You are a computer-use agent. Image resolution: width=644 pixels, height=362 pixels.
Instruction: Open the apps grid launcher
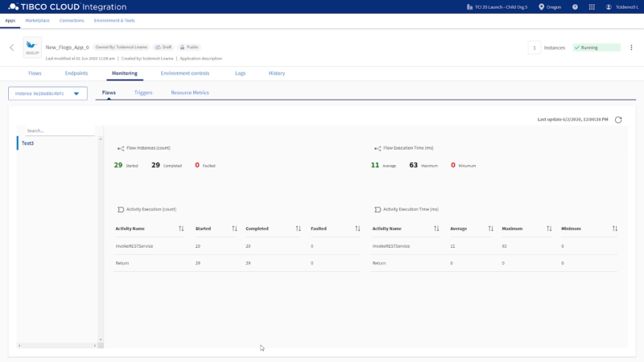[x=592, y=6]
